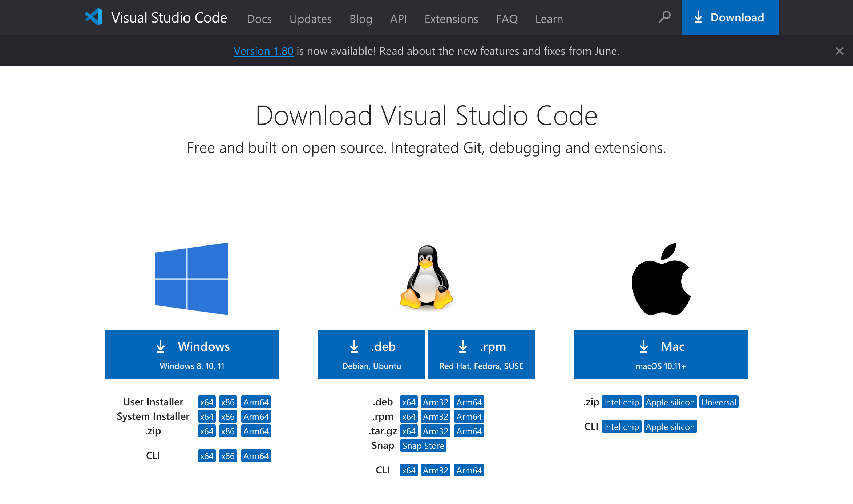Download the .rpm package for Red Hat

[481, 354]
